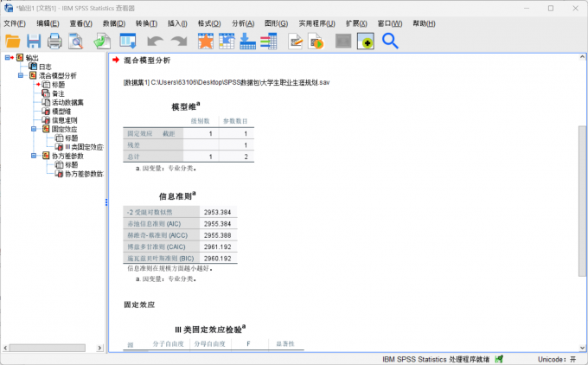
Task: Click outline pane right scroll arrow
Action: (x=99, y=348)
